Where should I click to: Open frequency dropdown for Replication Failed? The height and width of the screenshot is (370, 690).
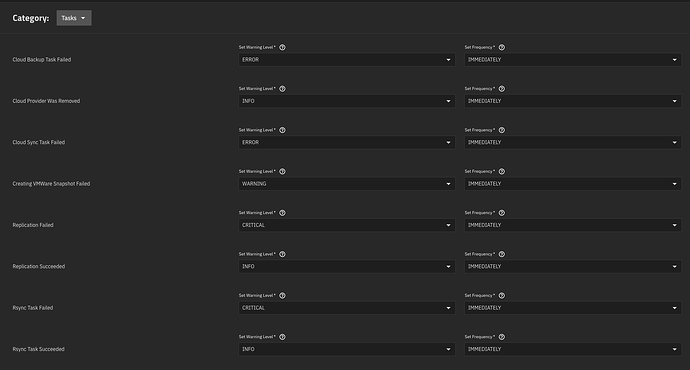[573, 225]
